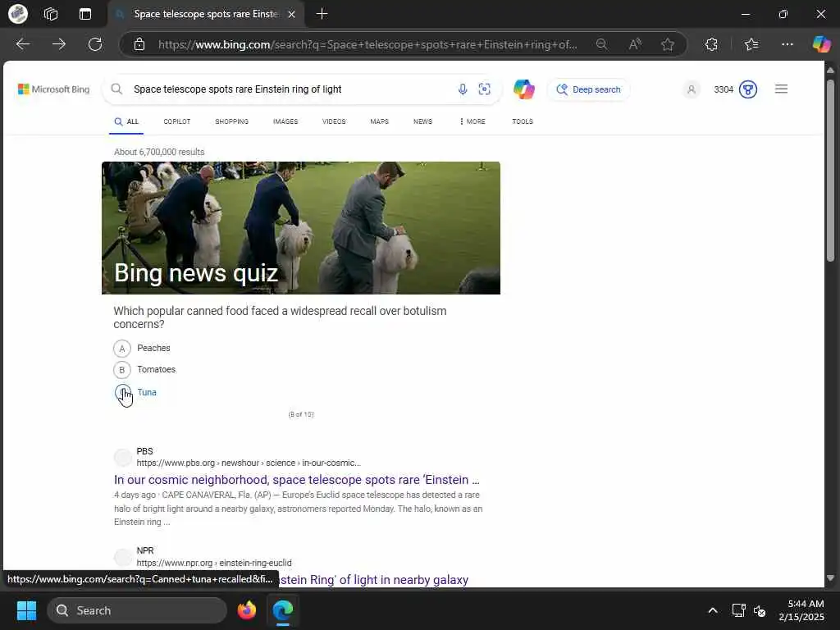Switch to the NEWS tab
This screenshot has width=840, height=630.
coord(422,121)
